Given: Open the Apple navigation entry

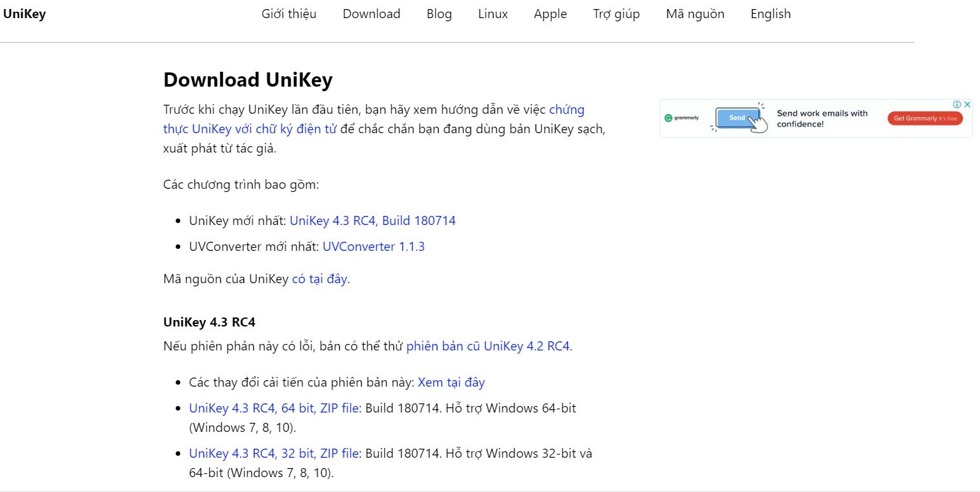Looking at the screenshot, I should pyautogui.click(x=550, y=14).
